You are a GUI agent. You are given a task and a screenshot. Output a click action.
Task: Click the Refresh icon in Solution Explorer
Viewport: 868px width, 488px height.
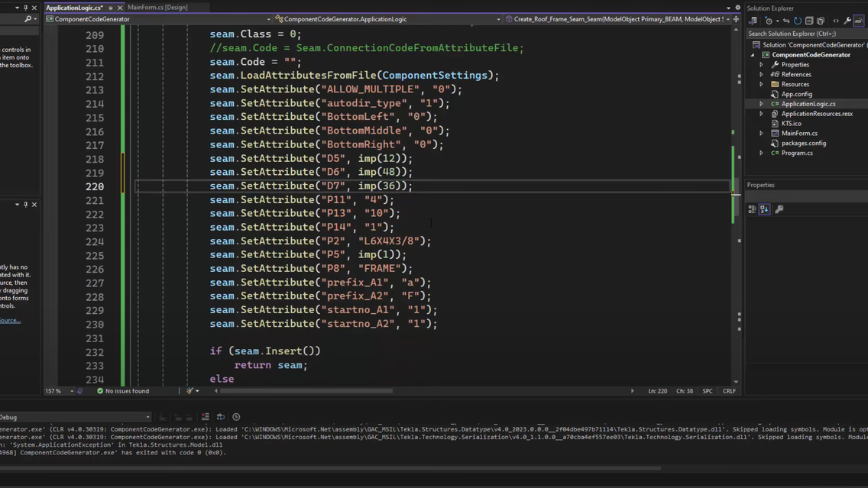point(797,21)
